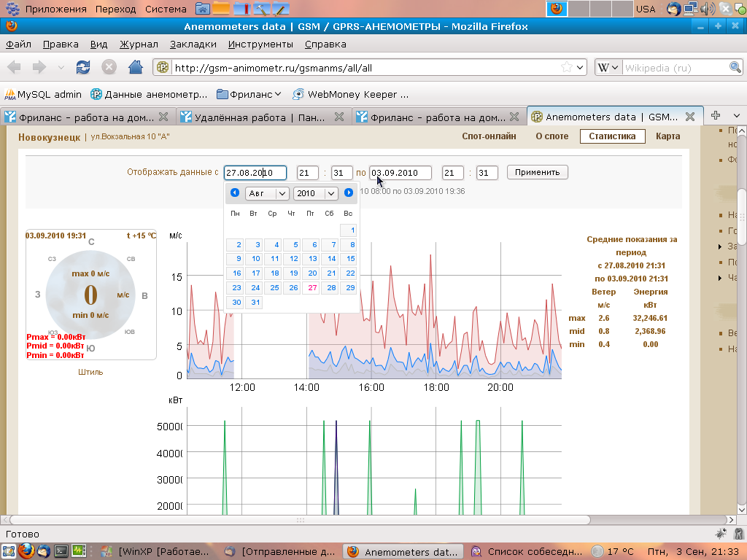The height and width of the screenshot is (560, 747).
Task: Click the Firefox reload page icon
Action: click(x=83, y=67)
